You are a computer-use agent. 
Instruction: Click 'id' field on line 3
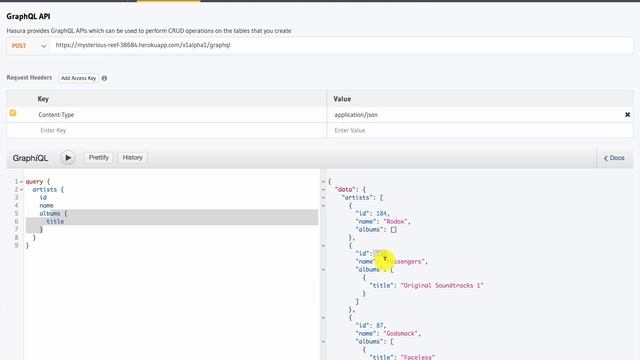pos(43,198)
